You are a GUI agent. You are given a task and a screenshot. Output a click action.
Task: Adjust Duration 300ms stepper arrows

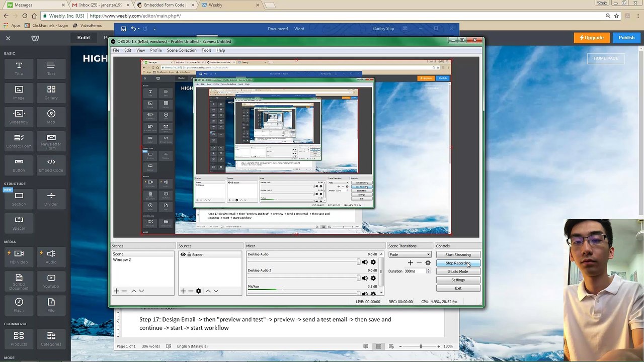(428, 271)
